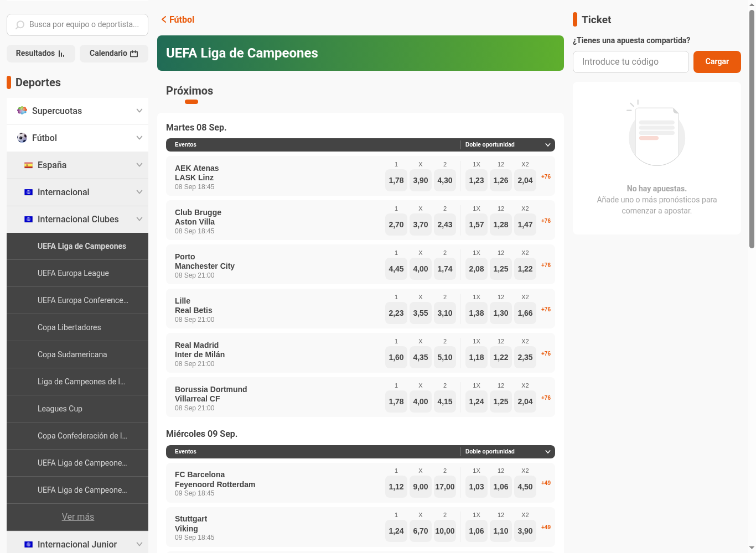Open +76 markets for AEK Atenas match
The height and width of the screenshot is (553, 756).
pyautogui.click(x=546, y=176)
